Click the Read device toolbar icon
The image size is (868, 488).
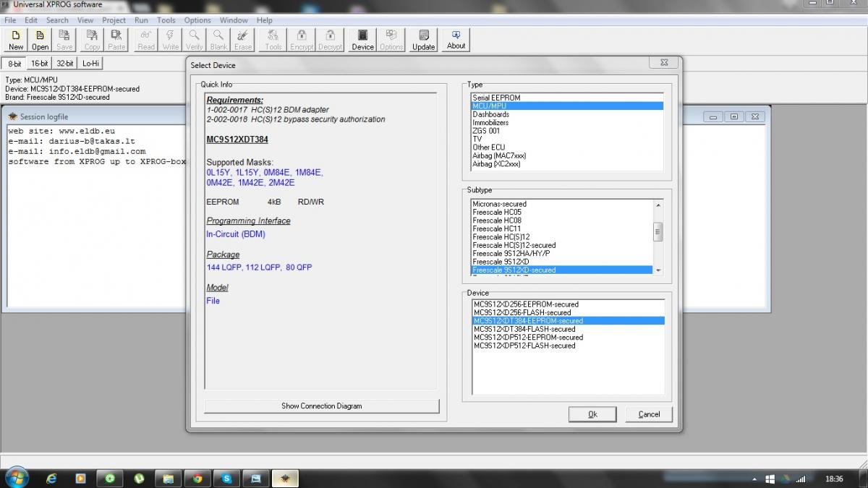[146, 40]
